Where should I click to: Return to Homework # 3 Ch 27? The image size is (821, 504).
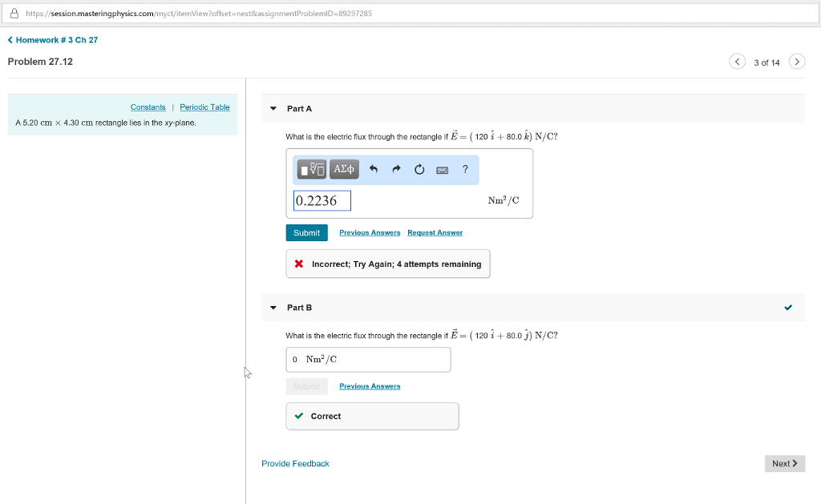pos(51,39)
